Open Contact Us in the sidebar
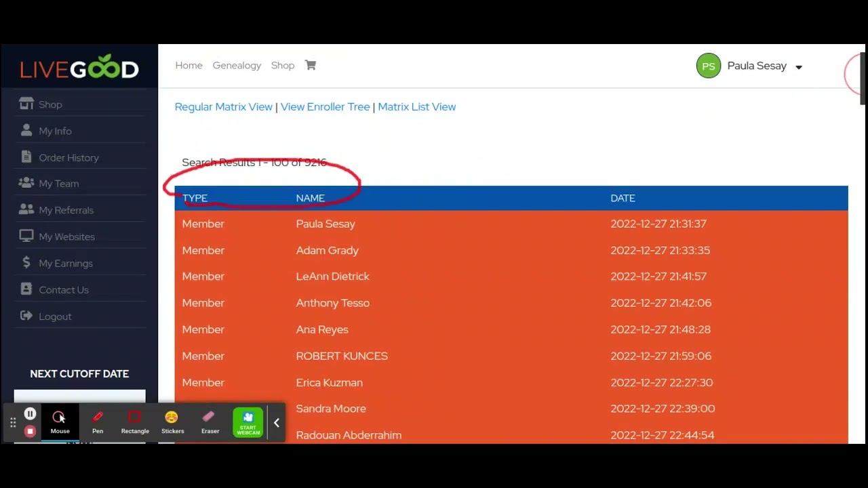This screenshot has height=488, width=868. [x=64, y=289]
